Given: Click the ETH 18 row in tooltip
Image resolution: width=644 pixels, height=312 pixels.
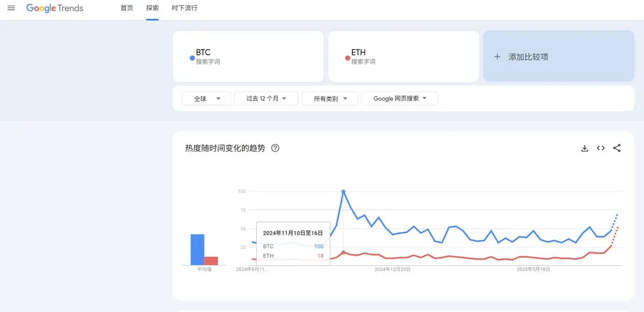Looking at the screenshot, I should pyautogui.click(x=293, y=256).
